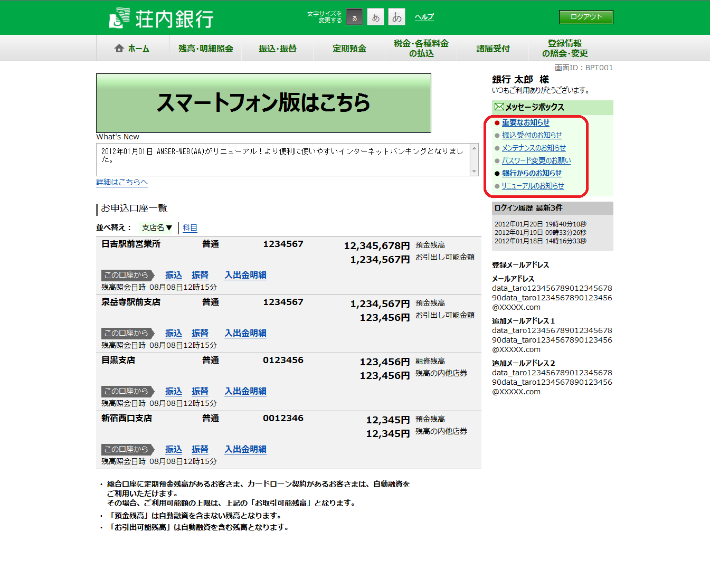The image size is (710, 588).
Task: Open リニューアルのお知らせ message link
Action: pos(533,186)
